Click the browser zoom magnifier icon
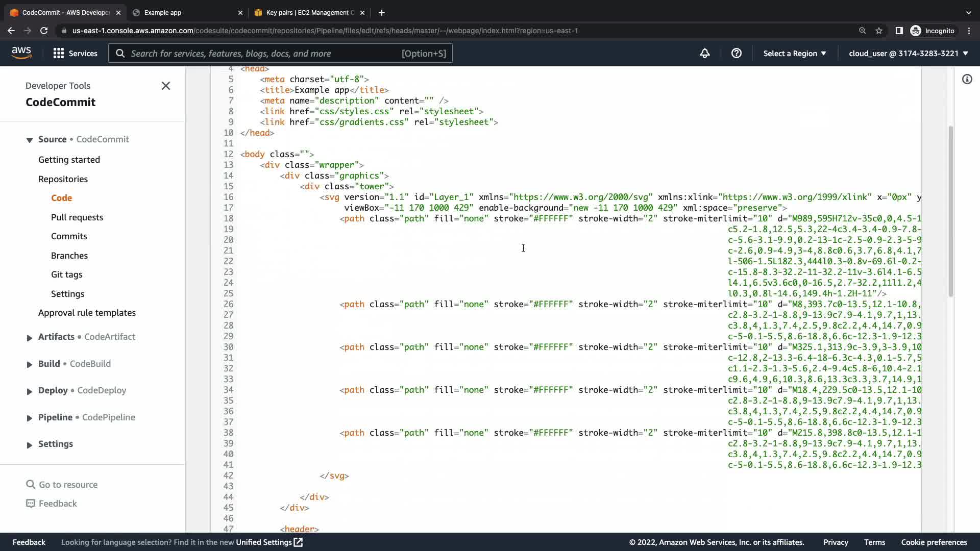Viewport: 980px width, 551px height. coord(862,31)
